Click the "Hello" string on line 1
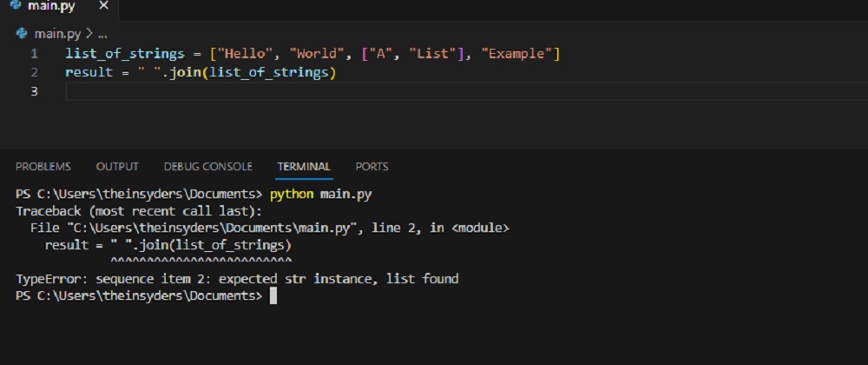868x365 pixels. pos(246,54)
